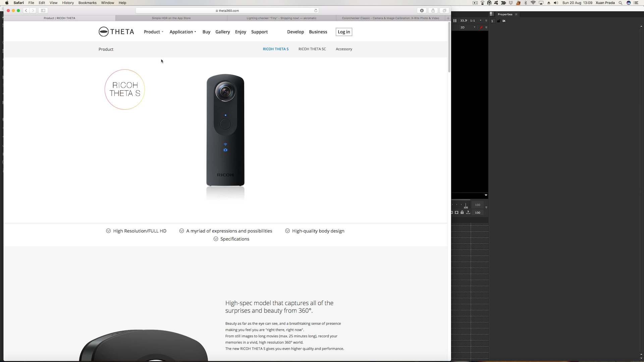
Task: Expand second viewer toolbar overflow chevrons
Action: pos(486,27)
